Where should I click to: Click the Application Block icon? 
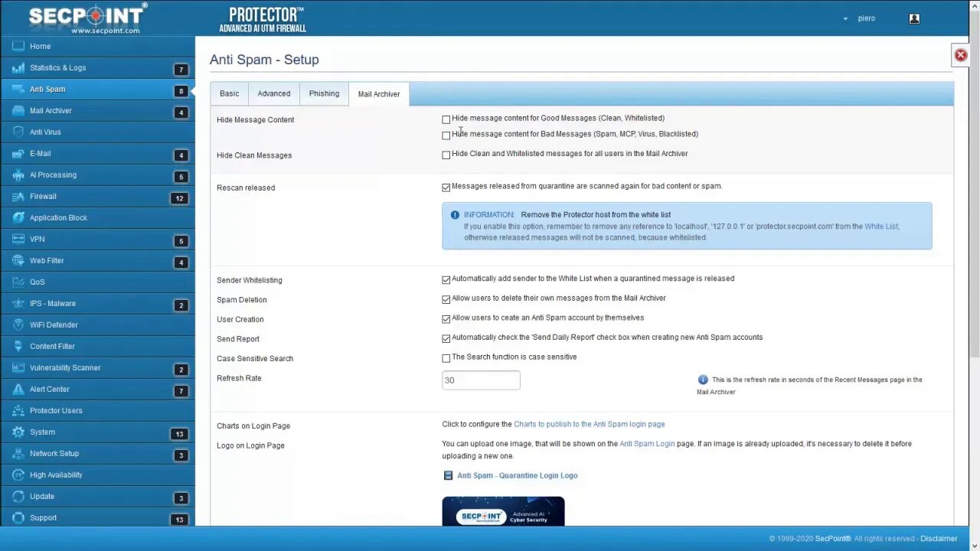[18, 217]
